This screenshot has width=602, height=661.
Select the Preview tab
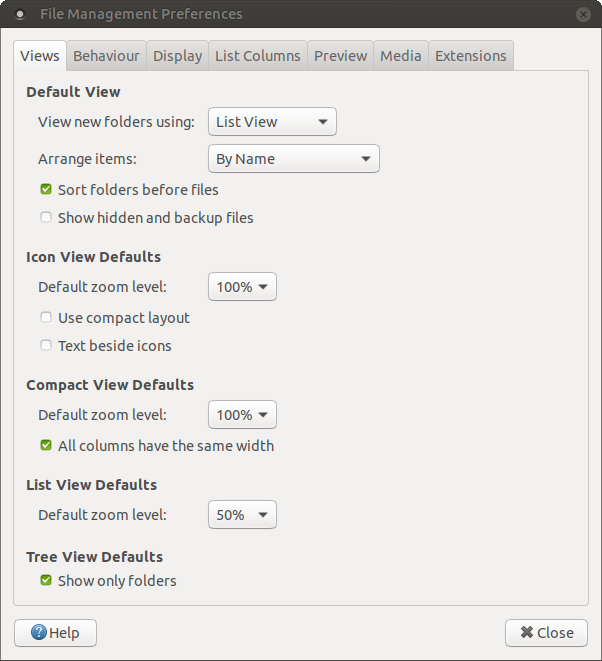pyautogui.click(x=340, y=56)
